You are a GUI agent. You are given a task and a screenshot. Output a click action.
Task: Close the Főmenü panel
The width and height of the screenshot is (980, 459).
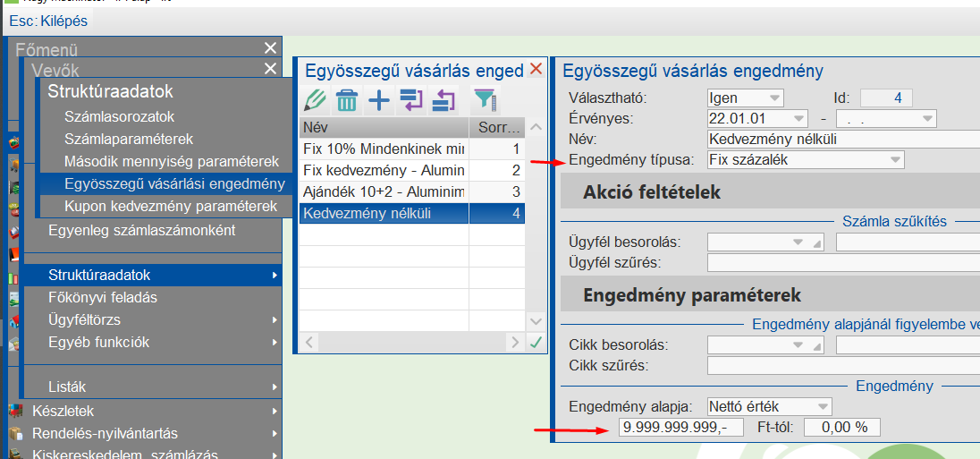(270, 49)
